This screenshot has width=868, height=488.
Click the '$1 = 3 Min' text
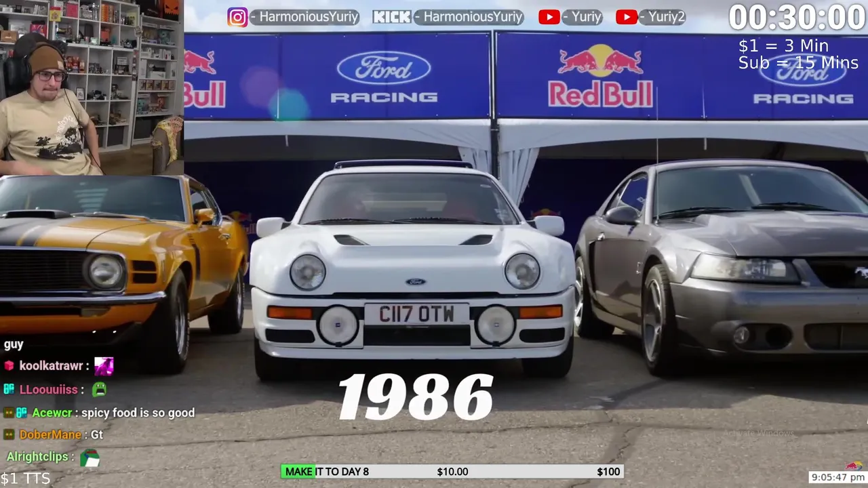[x=783, y=46]
